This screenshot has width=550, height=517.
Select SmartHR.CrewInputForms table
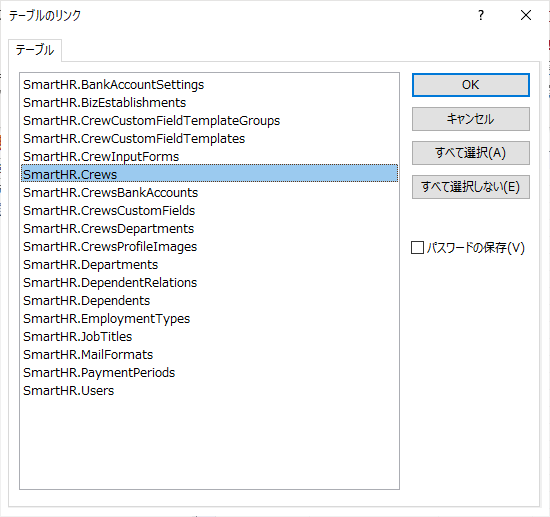(x=209, y=157)
